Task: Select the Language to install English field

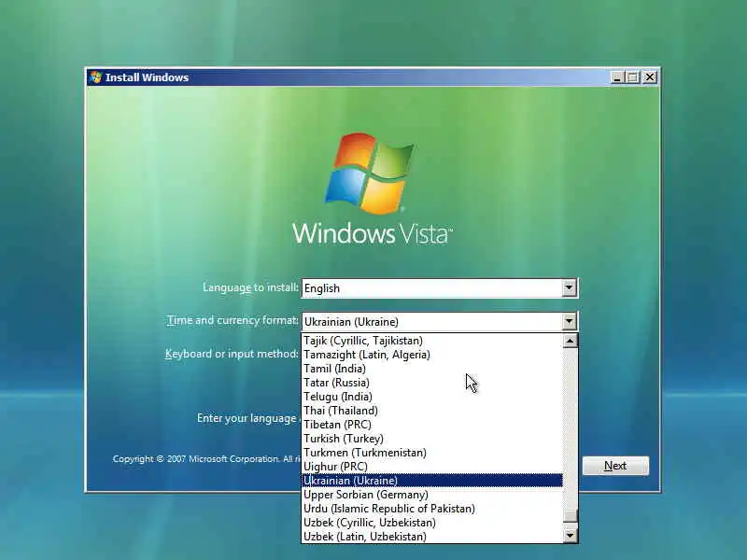Action: pos(439,288)
